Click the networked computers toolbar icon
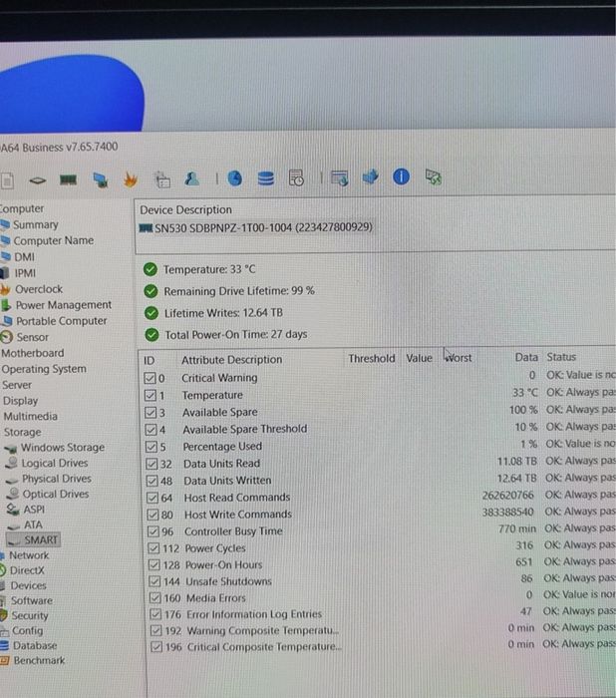 [100, 179]
